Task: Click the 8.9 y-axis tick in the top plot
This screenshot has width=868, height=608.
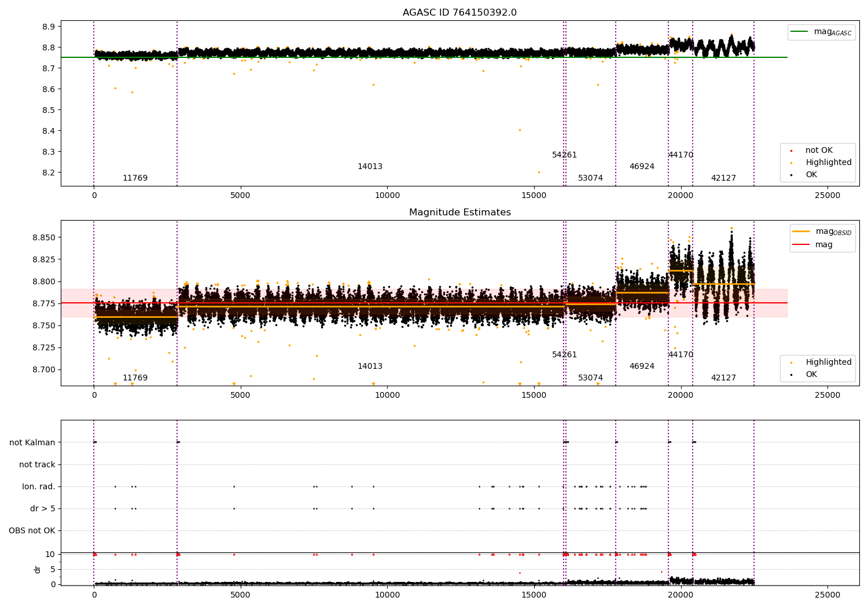Action: click(49, 27)
